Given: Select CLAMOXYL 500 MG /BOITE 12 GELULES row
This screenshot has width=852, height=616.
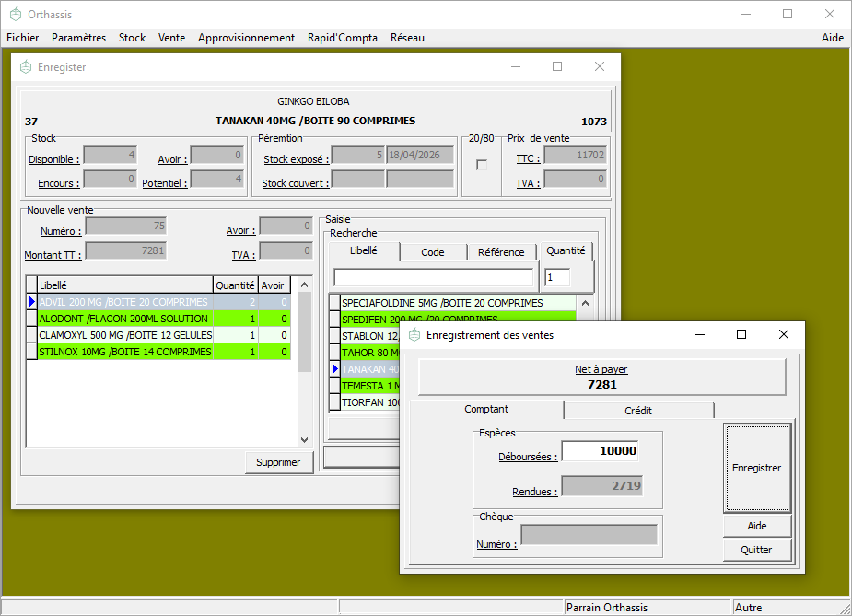Looking at the screenshot, I should point(164,335).
